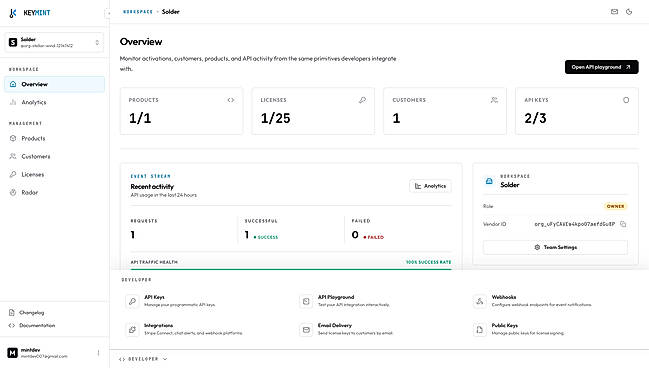Open the Solder workspace switcher

point(54,42)
